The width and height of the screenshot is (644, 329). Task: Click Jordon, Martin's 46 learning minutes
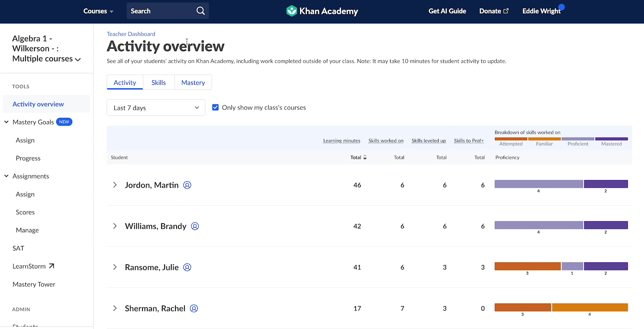[x=357, y=185]
